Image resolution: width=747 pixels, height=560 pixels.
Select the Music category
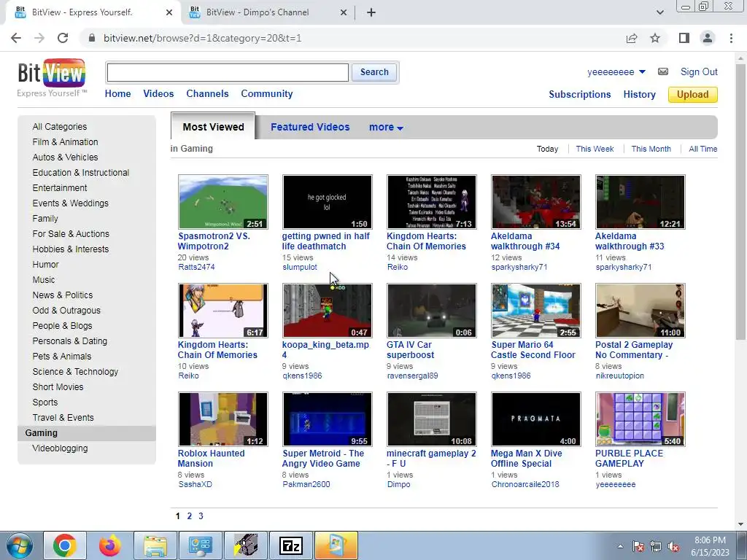[43, 280]
